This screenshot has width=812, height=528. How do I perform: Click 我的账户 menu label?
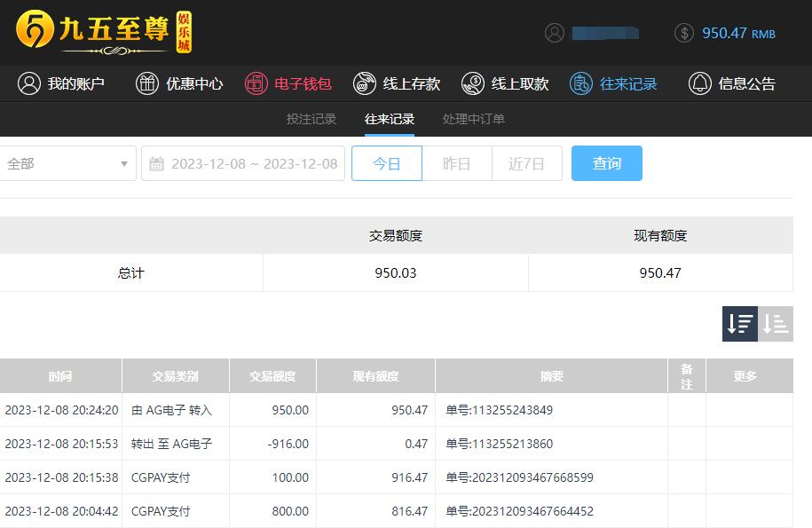76,83
